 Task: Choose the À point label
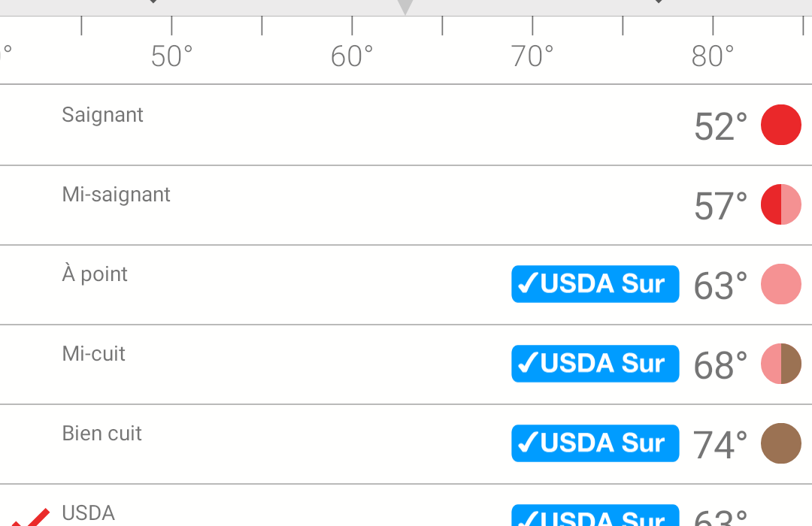click(x=95, y=274)
